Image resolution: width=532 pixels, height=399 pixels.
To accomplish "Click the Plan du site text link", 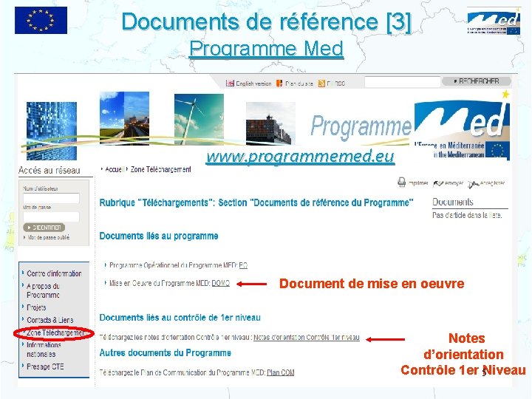I will (299, 83).
